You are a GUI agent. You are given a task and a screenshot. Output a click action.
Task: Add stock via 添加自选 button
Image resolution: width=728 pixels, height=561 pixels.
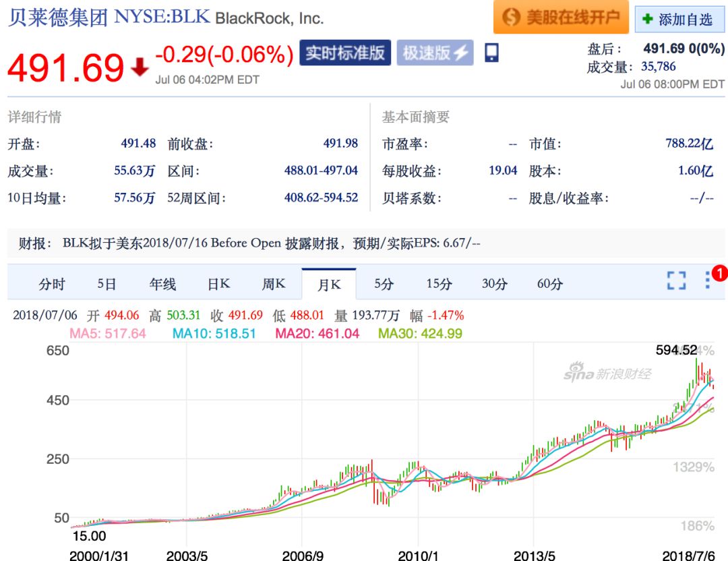[679, 19]
